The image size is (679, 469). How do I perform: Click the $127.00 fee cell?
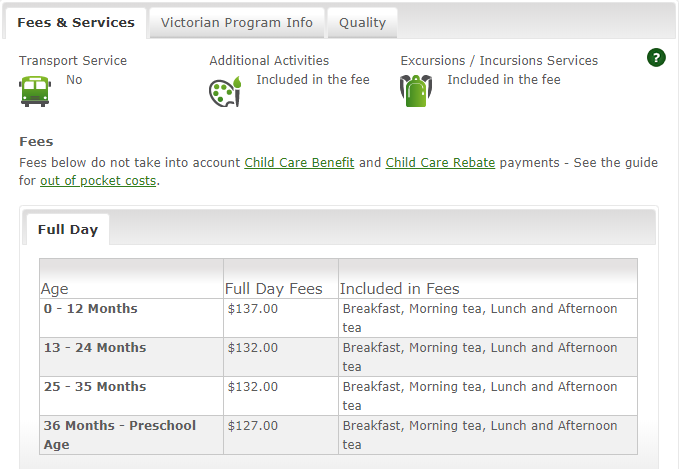(x=281, y=435)
